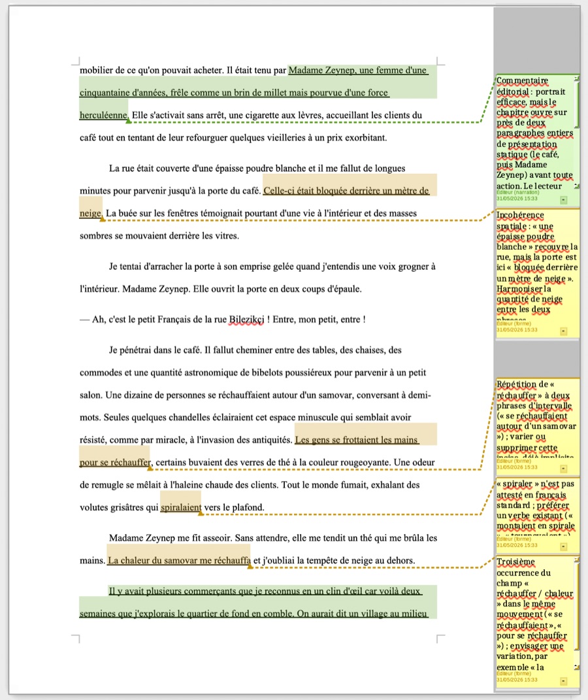Click the line 'mots. Seules quelques chandelles éclairaient'
The width and height of the screenshot is (588, 700).
pos(246,418)
